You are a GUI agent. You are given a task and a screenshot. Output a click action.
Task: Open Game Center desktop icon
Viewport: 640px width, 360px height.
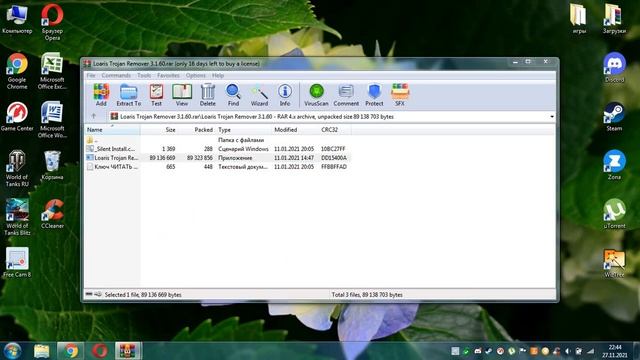[x=17, y=117]
